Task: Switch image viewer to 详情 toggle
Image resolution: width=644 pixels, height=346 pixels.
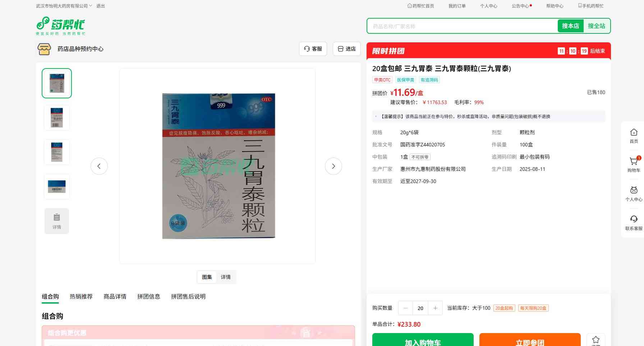Action: pyautogui.click(x=226, y=277)
